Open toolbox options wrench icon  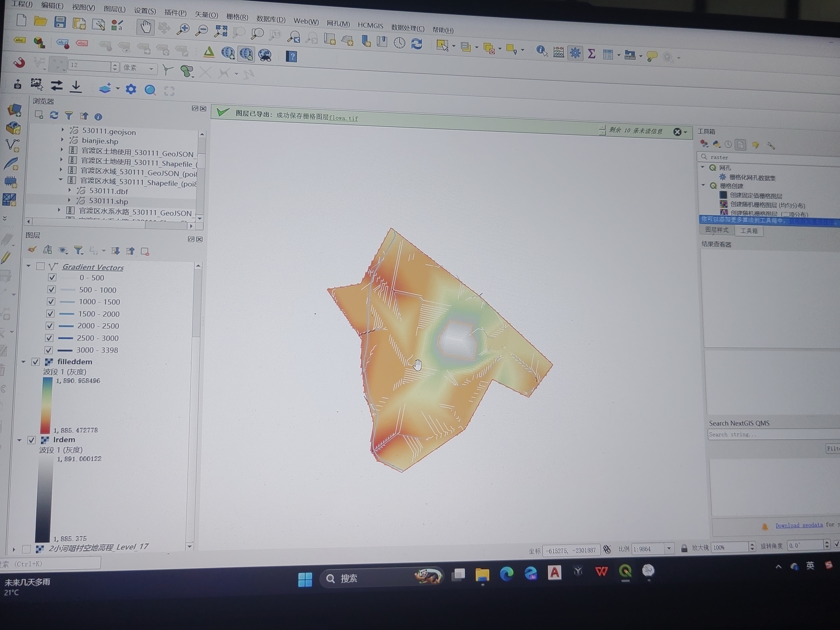click(770, 146)
